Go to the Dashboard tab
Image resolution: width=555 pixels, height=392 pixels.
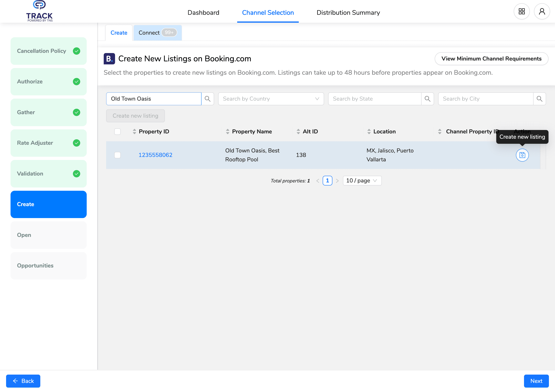pyautogui.click(x=203, y=13)
